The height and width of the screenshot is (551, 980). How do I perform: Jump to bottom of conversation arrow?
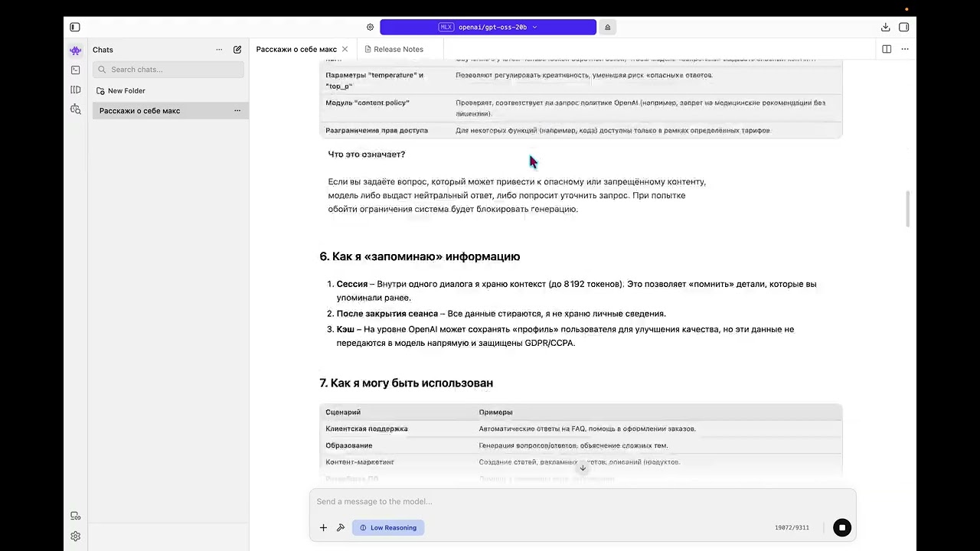[x=583, y=468]
